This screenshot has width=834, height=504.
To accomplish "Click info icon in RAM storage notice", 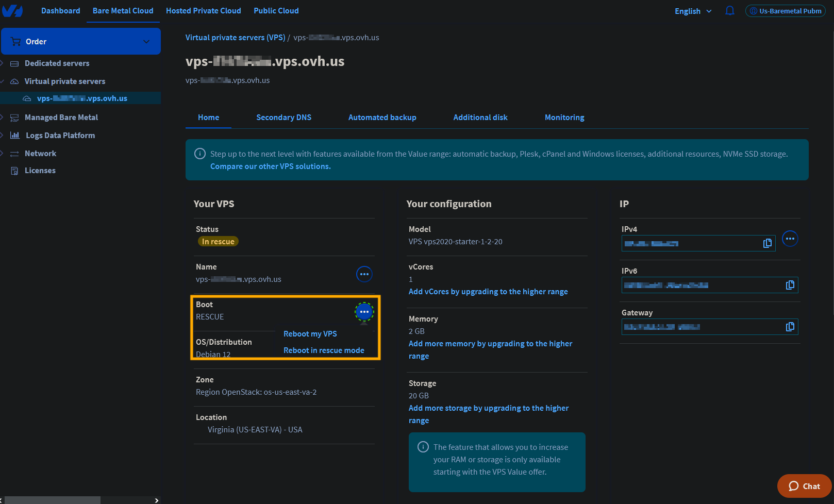I will click(423, 447).
